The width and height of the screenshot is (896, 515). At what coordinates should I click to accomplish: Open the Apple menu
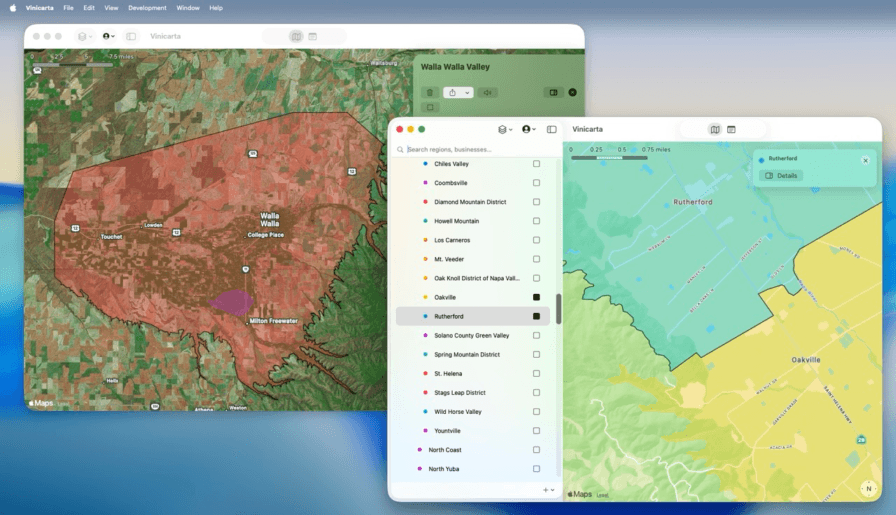coord(13,8)
